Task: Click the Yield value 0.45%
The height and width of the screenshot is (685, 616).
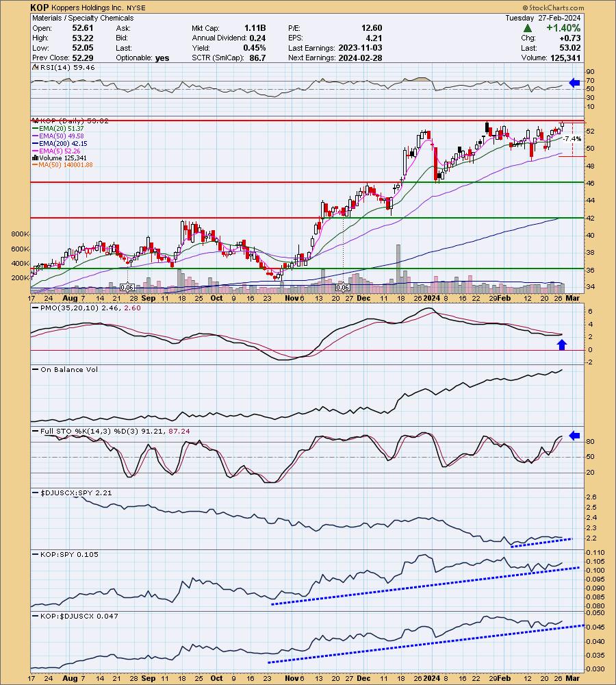Action: tap(255, 48)
